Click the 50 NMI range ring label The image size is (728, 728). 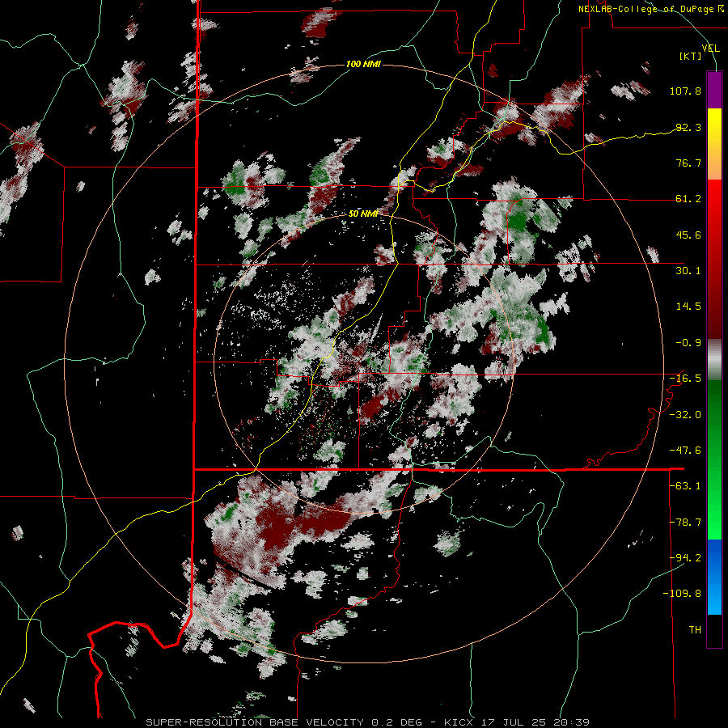coord(363,214)
